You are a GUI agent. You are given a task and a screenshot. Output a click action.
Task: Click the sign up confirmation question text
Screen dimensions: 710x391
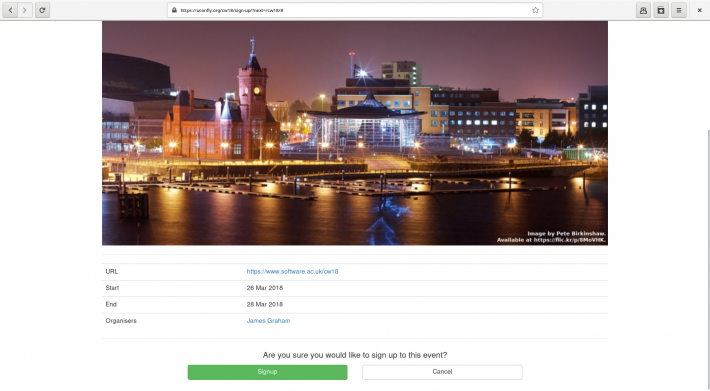355,355
